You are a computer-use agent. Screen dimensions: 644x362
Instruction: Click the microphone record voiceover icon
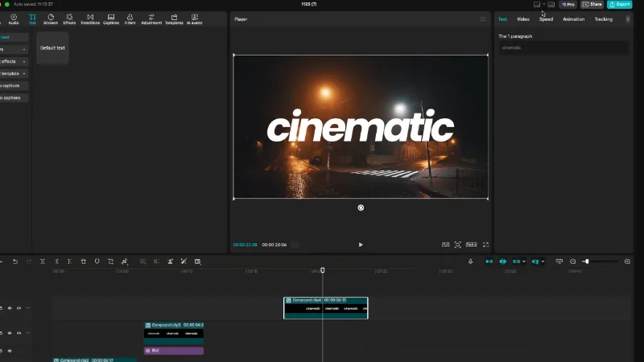pos(471,261)
